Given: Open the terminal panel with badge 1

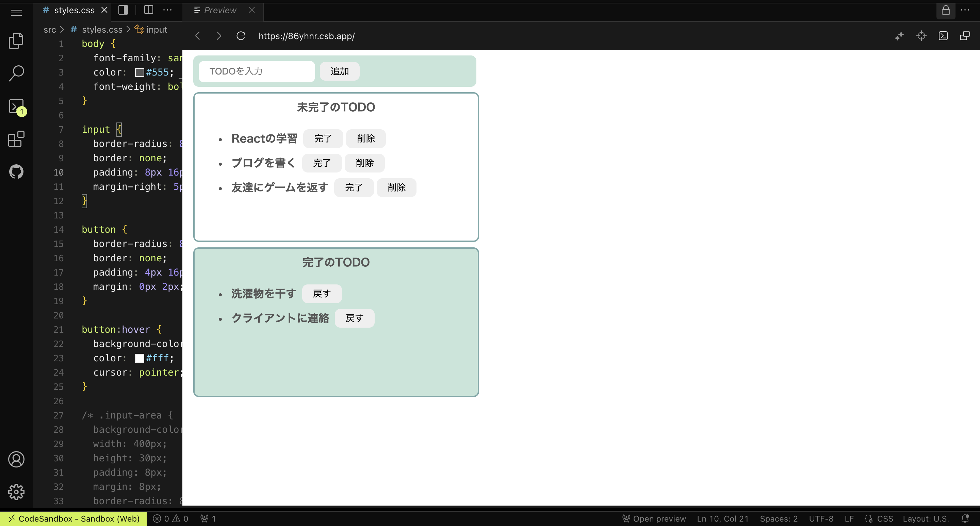Looking at the screenshot, I should [16, 106].
